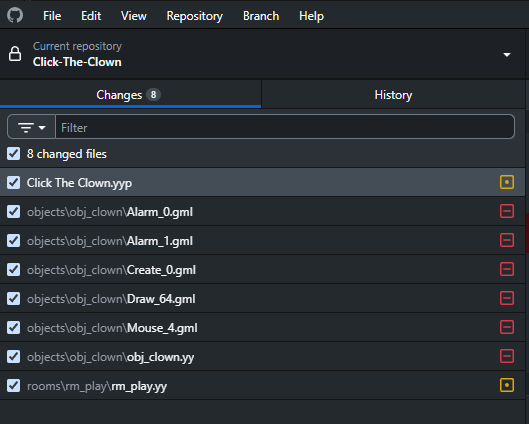Open the View menu
The height and width of the screenshot is (424, 529).
tap(134, 16)
